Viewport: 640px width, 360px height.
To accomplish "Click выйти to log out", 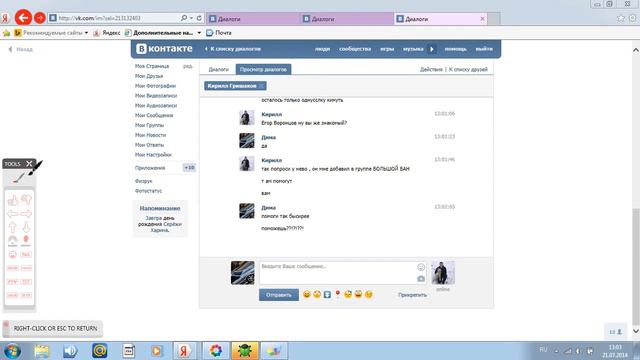I will click(484, 49).
